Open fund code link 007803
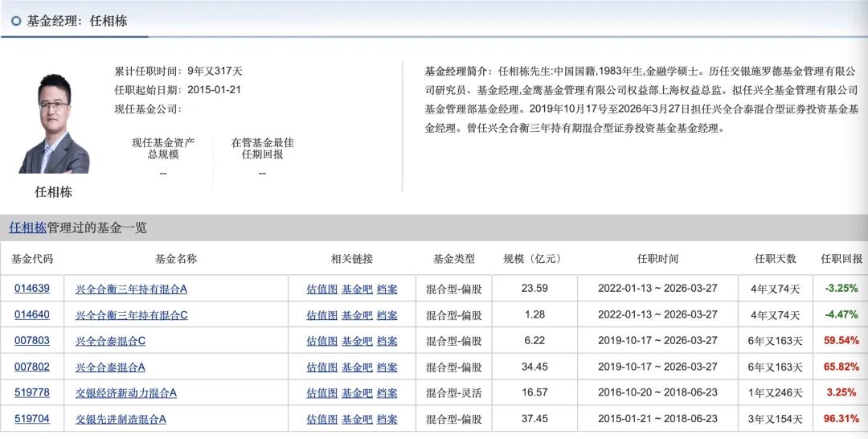 click(31, 340)
